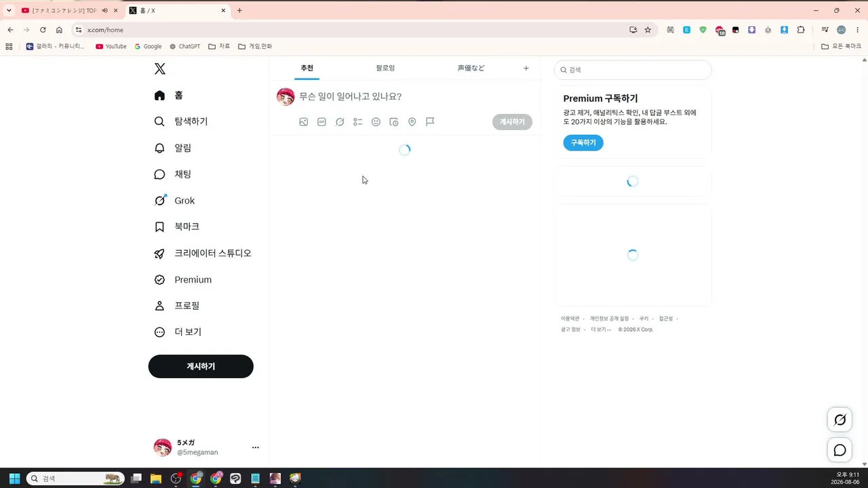Mute the YouTube tab's speaker icon
868x488 pixels.
[105, 11]
